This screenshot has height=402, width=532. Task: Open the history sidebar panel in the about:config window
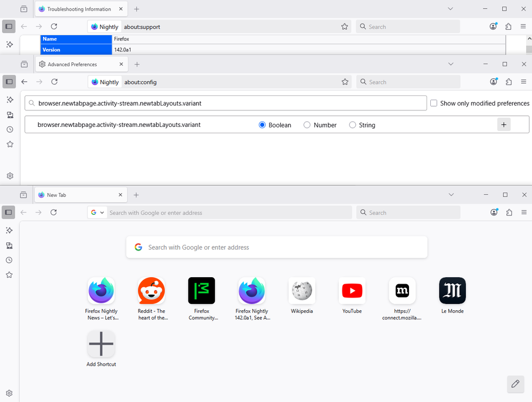[x=10, y=130]
